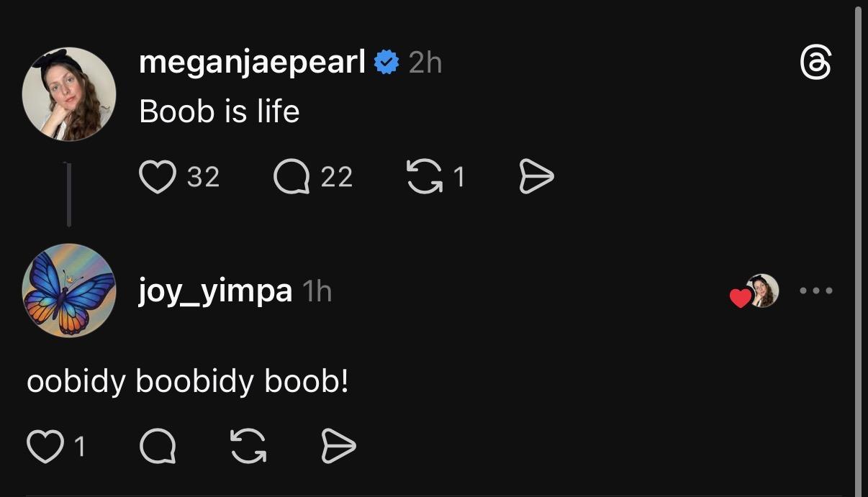Visit meganjaepearl's profile via username
The width and height of the screenshot is (868, 497).
[x=252, y=63]
